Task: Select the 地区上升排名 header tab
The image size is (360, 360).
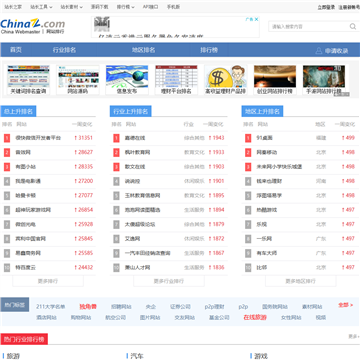Action: tap(262, 111)
